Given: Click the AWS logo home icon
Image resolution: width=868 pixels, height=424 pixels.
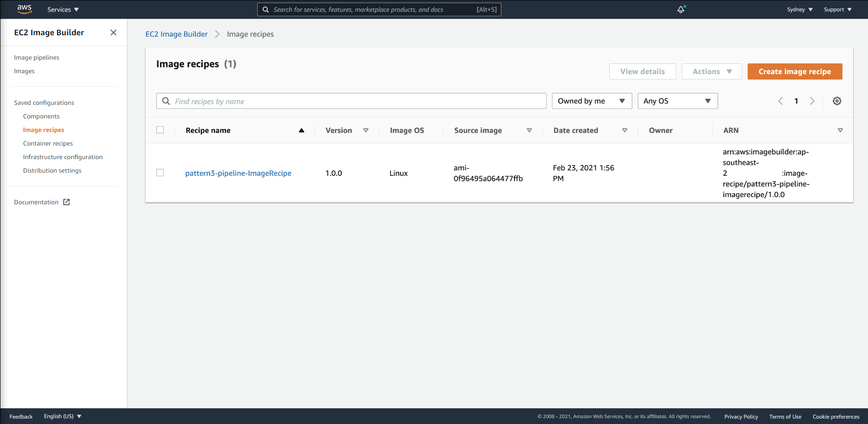Looking at the screenshot, I should click(24, 9).
